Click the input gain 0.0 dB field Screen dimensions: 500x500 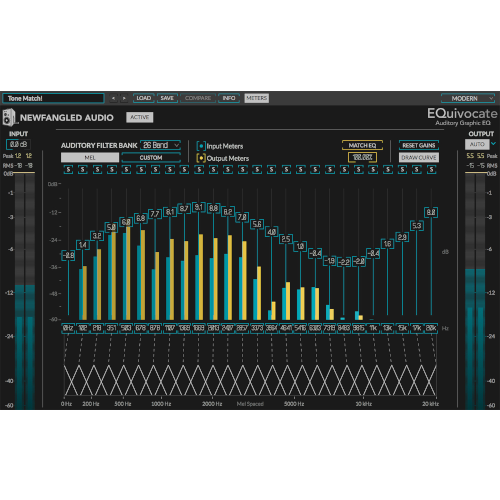(x=19, y=144)
